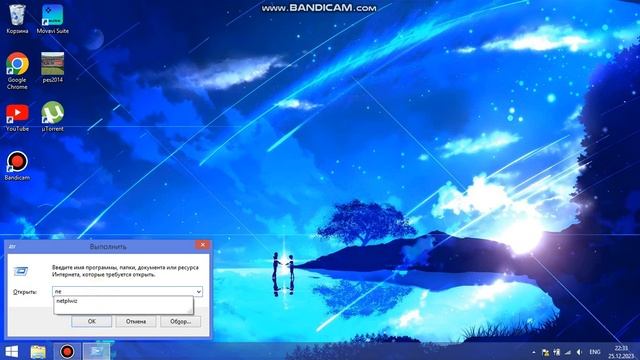Open the Bandicam desktop shortcut
This screenshot has width=640, height=360.
[17, 166]
